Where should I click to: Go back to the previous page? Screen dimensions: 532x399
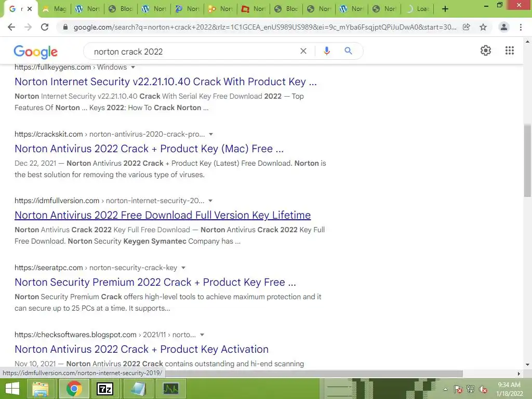11,27
